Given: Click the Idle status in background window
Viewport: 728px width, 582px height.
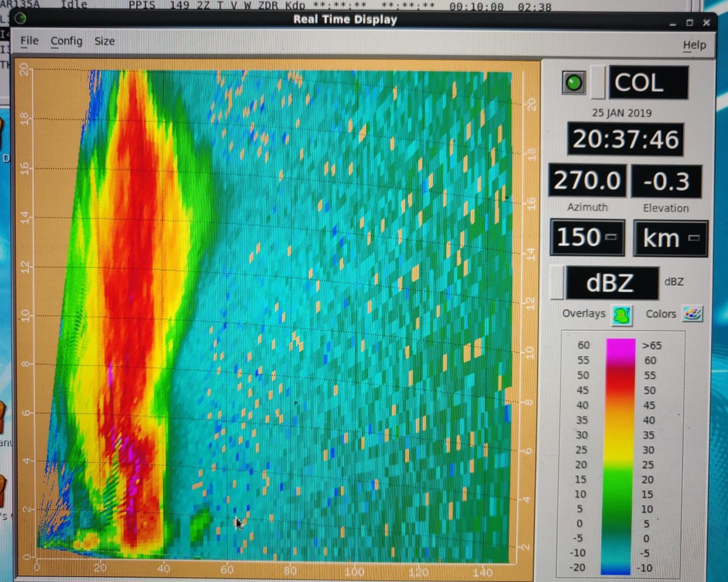Looking at the screenshot, I should 74,5.
